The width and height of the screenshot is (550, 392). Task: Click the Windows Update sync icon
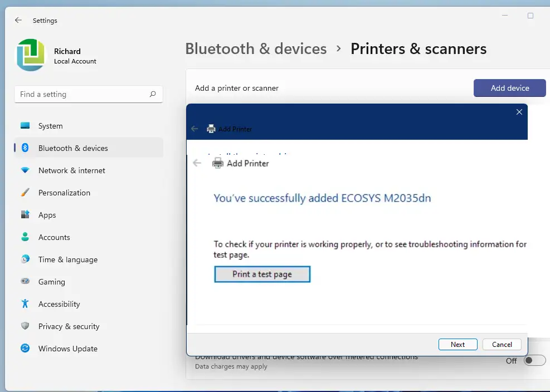[x=25, y=348]
